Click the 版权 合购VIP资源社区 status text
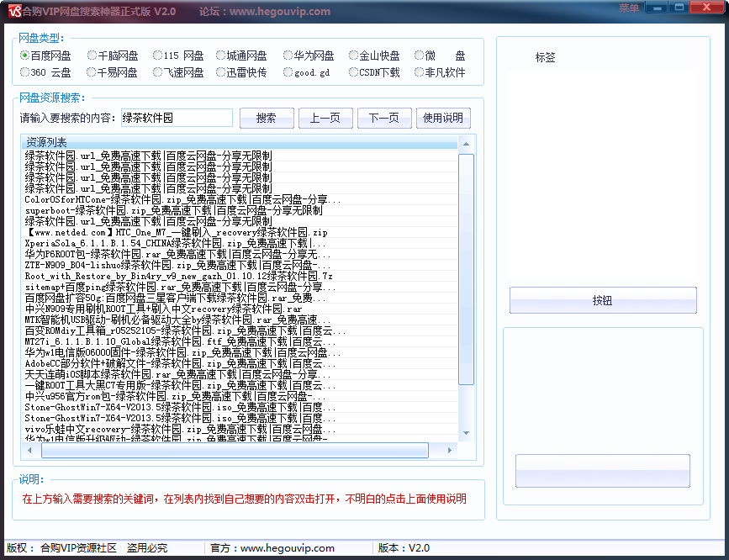Image resolution: width=729 pixels, height=560 pixels. 87,548
